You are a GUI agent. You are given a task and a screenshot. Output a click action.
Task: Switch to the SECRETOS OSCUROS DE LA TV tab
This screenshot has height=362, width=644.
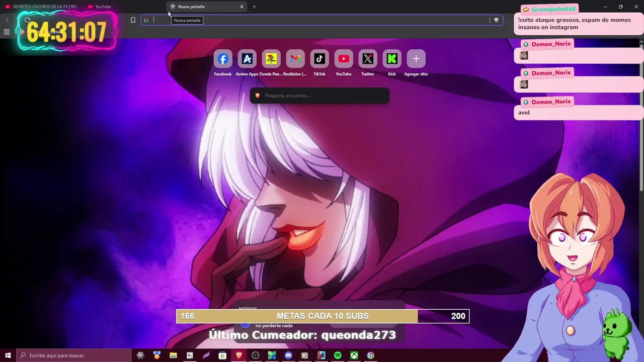point(41,7)
